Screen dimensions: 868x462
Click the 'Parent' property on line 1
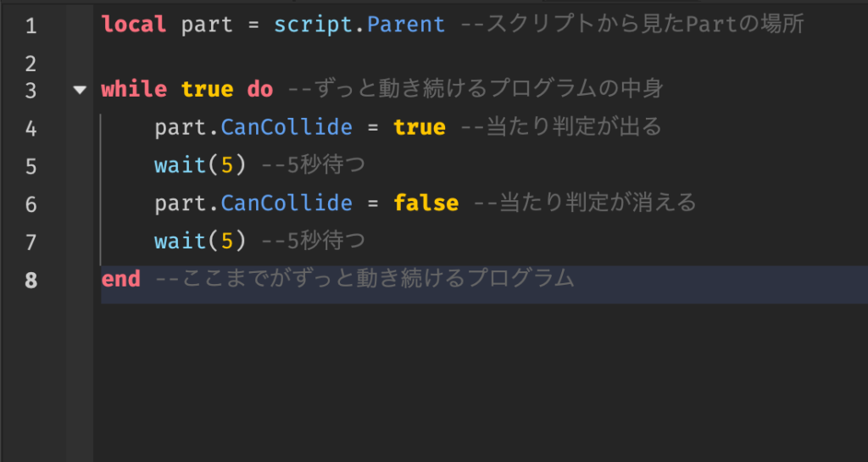405,25
